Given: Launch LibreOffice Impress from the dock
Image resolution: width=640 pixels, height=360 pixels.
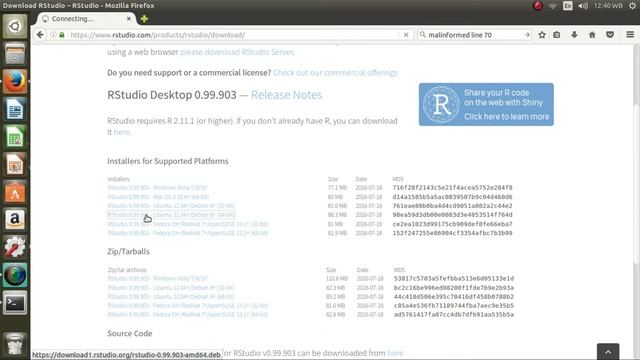Looking at the screenshot, I should [15, 164].
